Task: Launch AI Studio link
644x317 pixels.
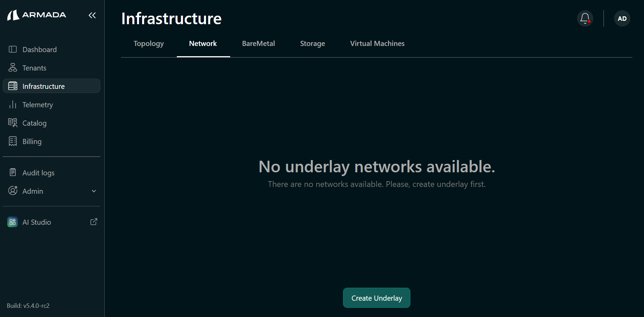Action: [x=51, y=222]
